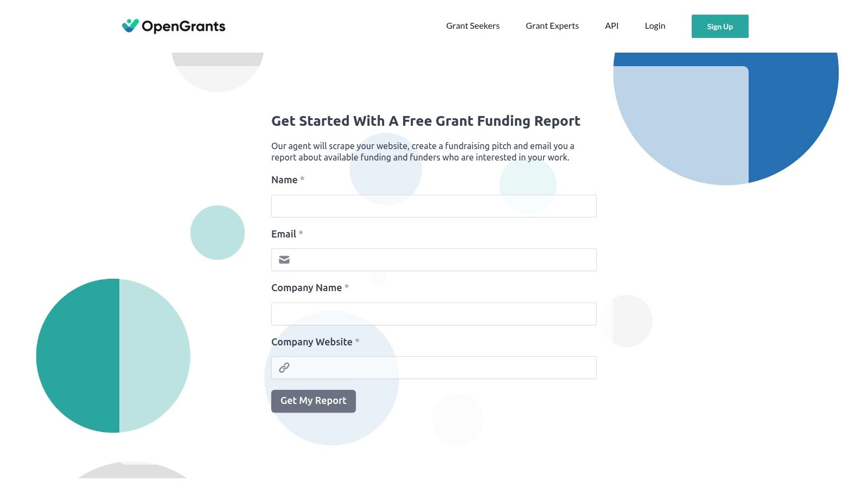Image resolution: width=868 pixels, height=488 pixels.
Task: Click inside the Company Website input field
Action: [434, 367]
